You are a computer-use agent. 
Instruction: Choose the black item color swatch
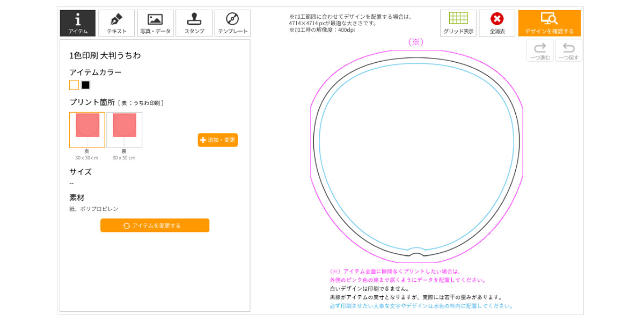(85, 85)
